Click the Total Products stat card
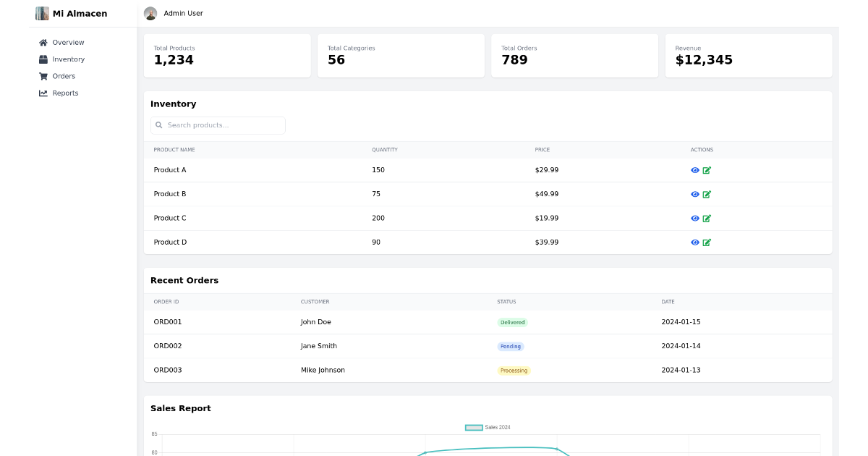Viewport: 868px width, 456px height. click(227, 56)
